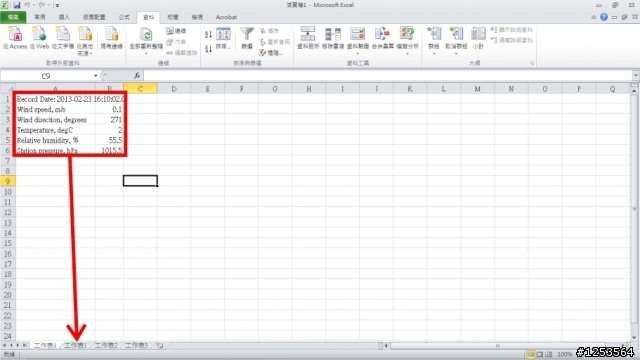The image size is (640, 360).
Task: Switch to the Acrobat tab
Action: pos(226,17)
